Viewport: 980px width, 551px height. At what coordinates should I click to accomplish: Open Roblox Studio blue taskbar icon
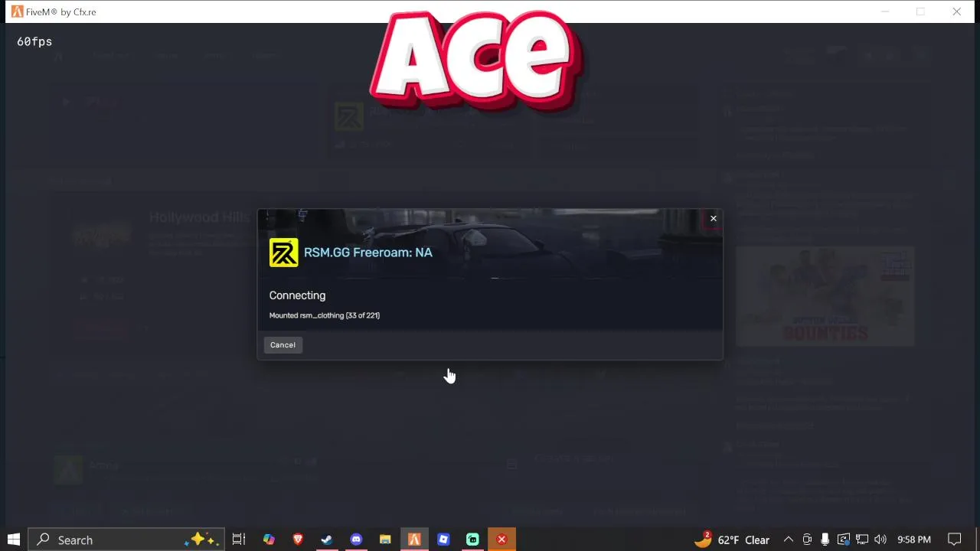click(x=443, y=540)
